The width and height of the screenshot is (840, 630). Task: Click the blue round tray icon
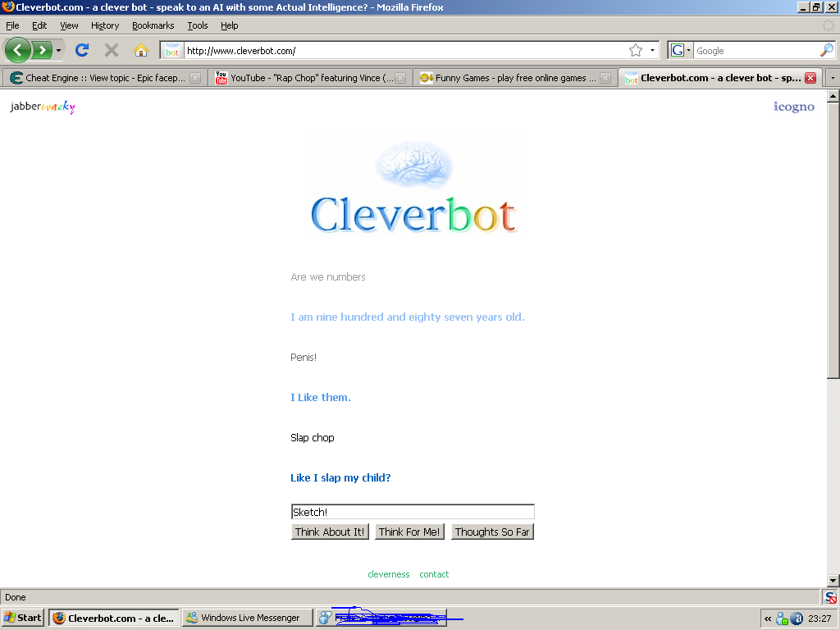pyautogui.click(x=797, y=619)
